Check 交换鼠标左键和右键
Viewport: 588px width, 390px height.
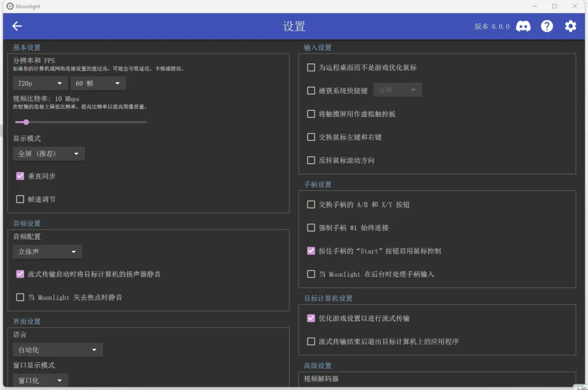click(311, 137)
